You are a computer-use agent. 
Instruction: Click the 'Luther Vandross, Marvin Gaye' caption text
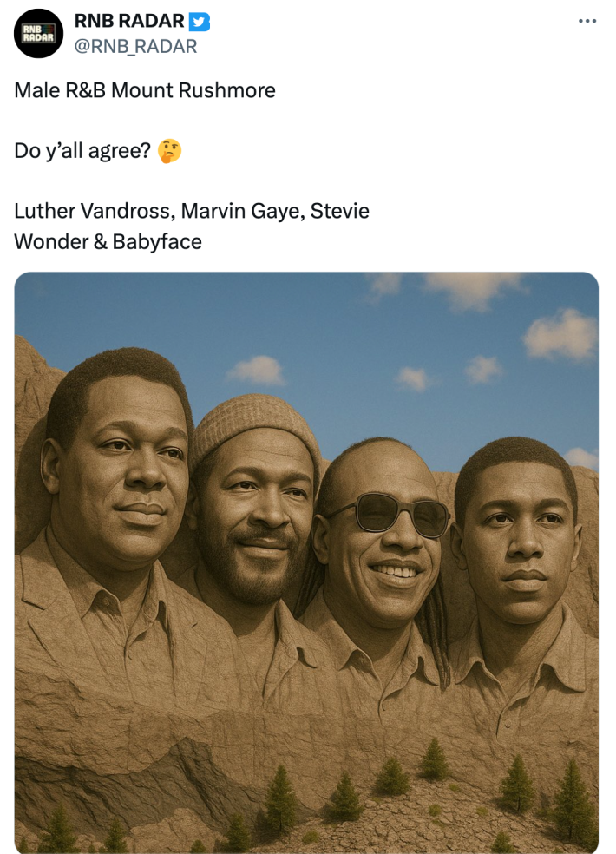[x=191, y=210]
